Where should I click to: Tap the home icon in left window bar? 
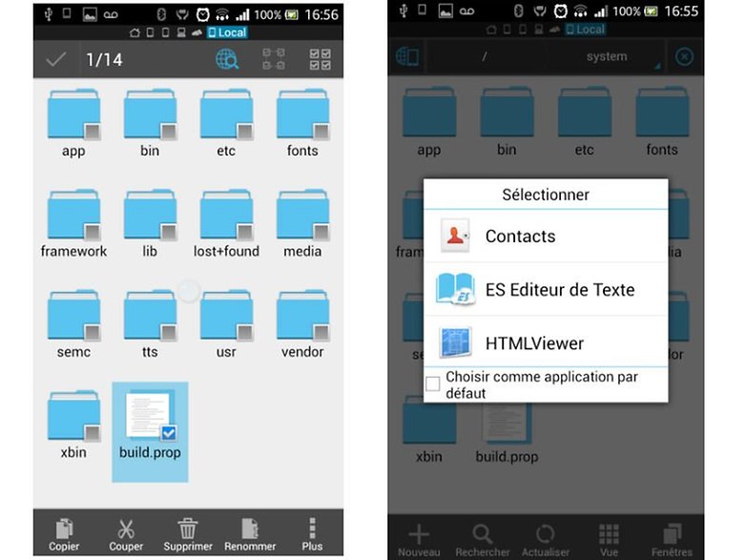point(135,32)
